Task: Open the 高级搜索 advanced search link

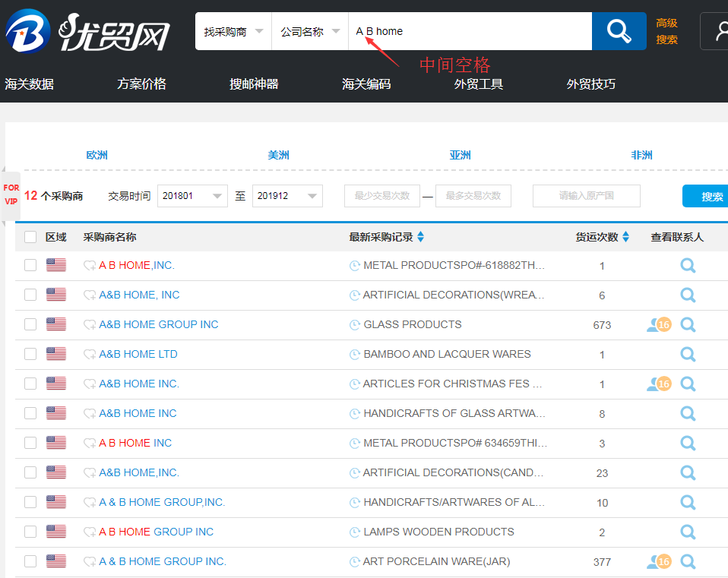Action: coord(666,31)
